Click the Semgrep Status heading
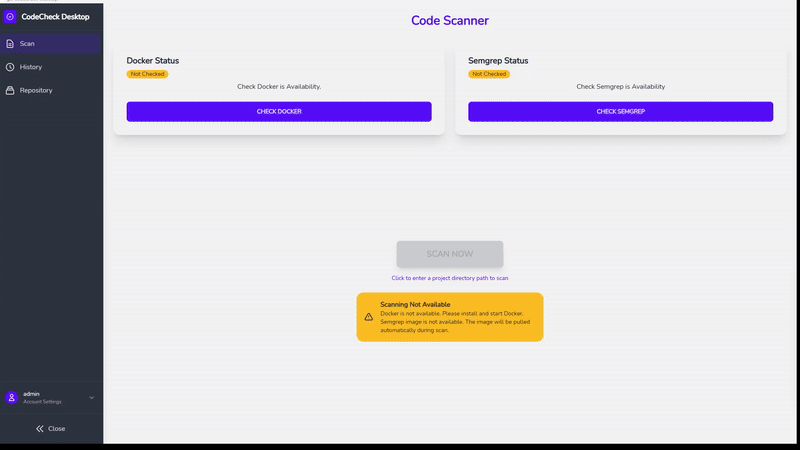Screen dimensions: 800x450 tap(498, 60)
